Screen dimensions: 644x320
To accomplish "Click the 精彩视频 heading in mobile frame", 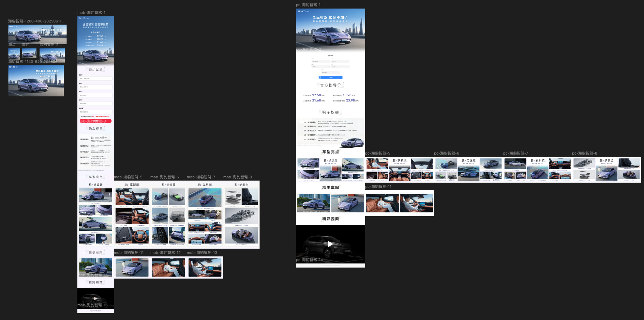I will (95, 283).
